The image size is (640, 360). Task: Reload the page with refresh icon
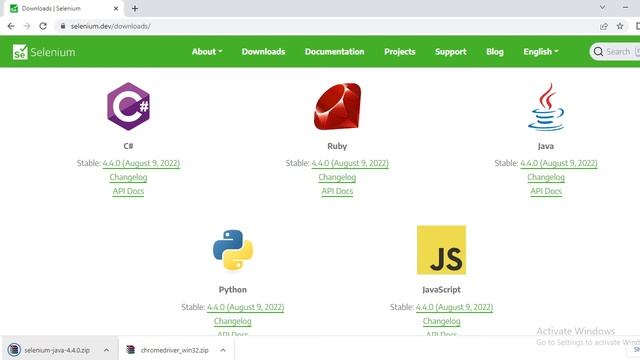click(x=43, y=26)
